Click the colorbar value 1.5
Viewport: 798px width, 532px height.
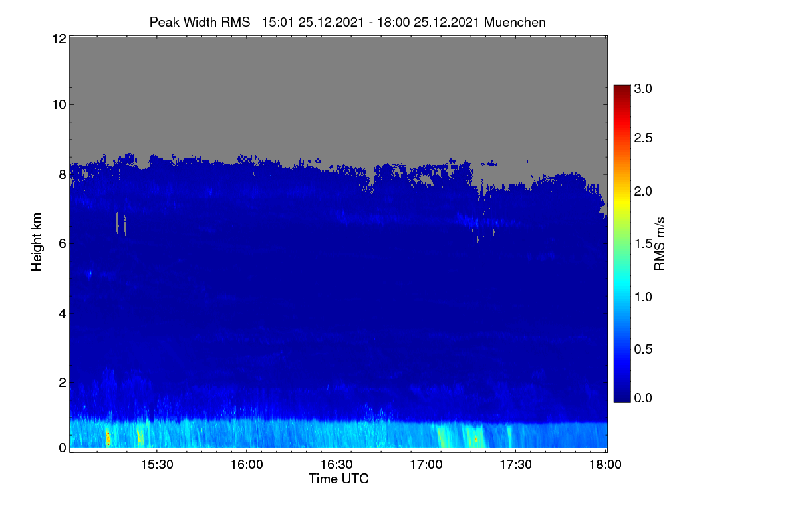click(642, 244)
